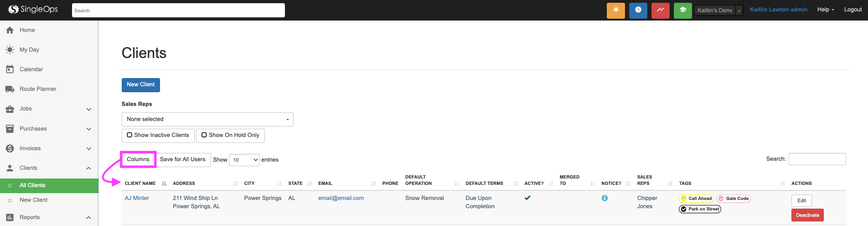Click the red Deactivate button
868x226 pixels.
pyautogui.click(x=807, y=215)
